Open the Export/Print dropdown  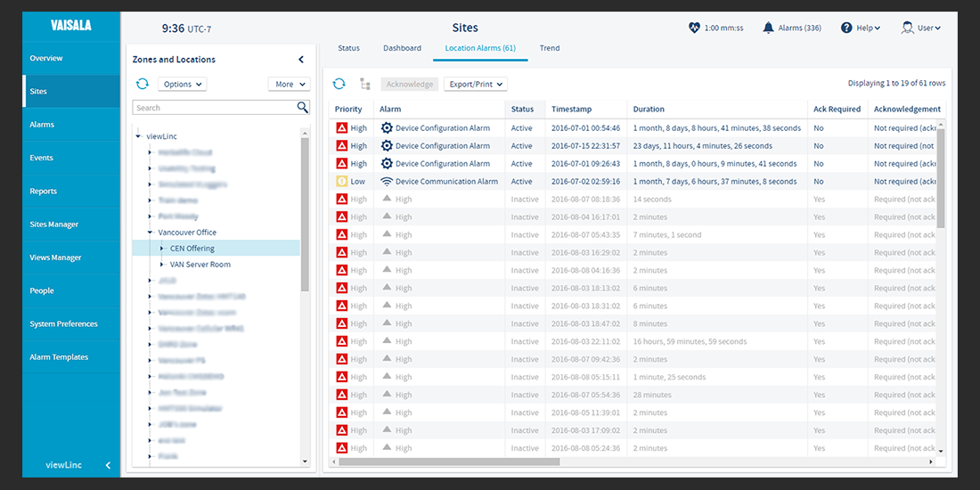click(x=475, y=84)
